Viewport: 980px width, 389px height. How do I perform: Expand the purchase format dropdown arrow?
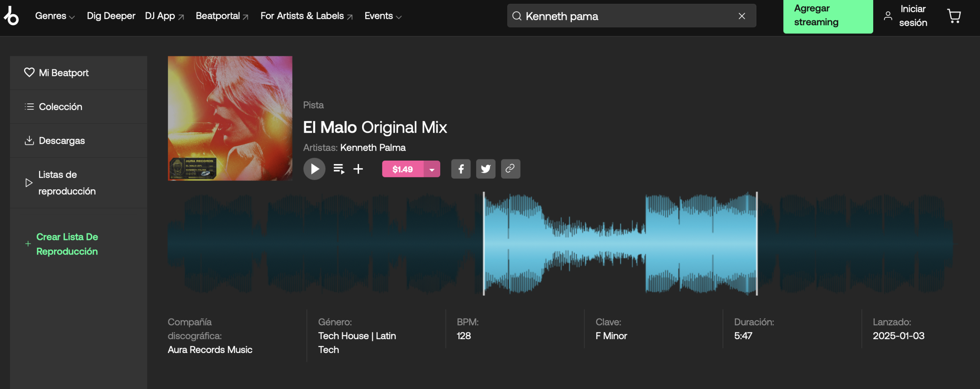(x=432, y=169)
